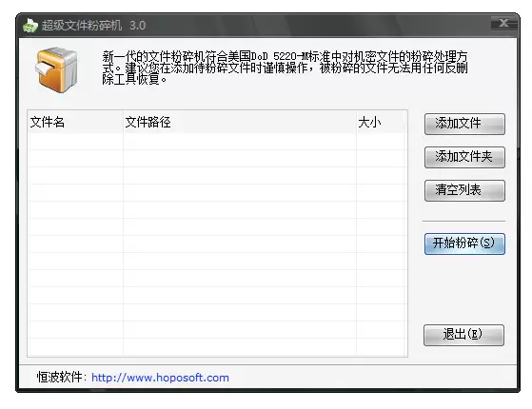Click the empty size column area
The height and width of the screenshot is (409, 532).
coord(381,243)
